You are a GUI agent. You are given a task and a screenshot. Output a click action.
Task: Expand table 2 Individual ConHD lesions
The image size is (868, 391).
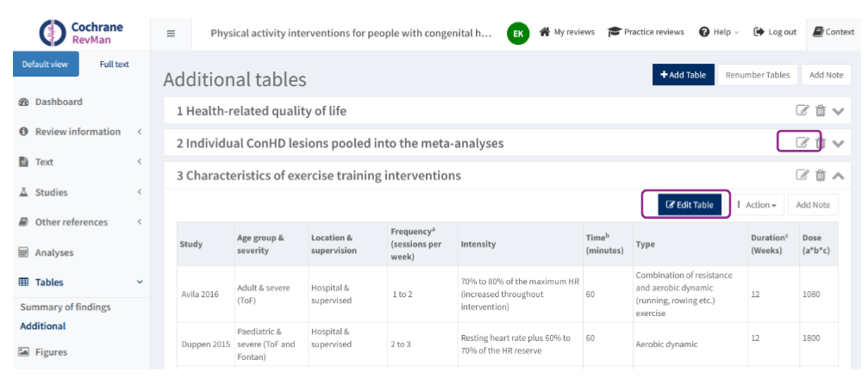(839, 143)
